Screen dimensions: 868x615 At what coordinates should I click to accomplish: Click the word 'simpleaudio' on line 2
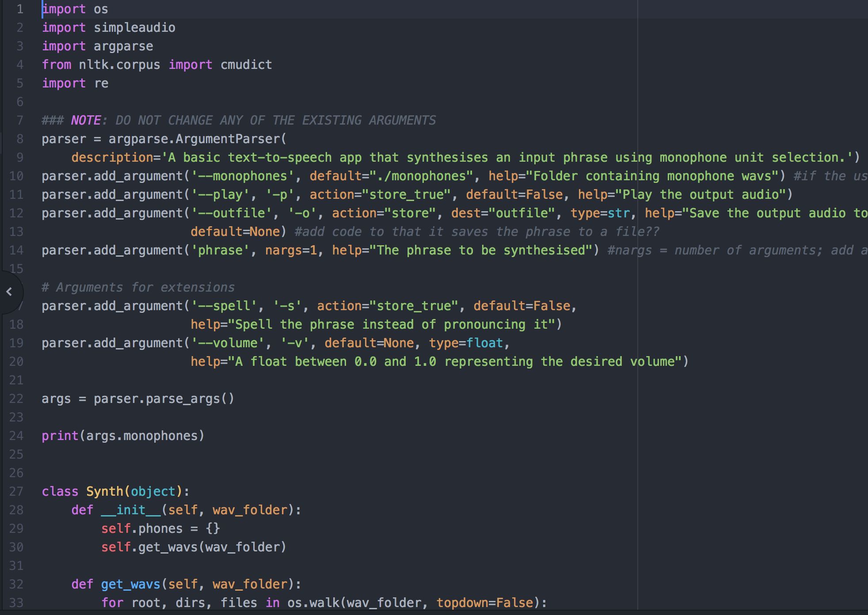click(134, 28)
